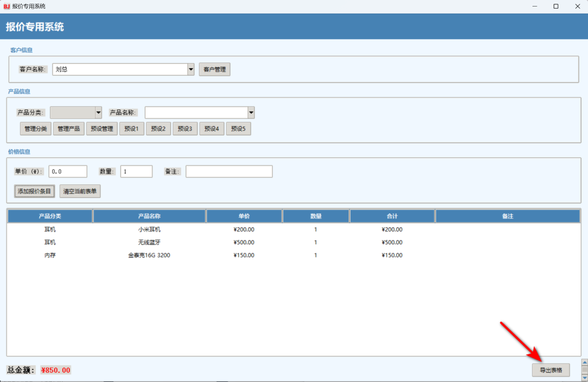The image size is (588, 382).
Task: Select the 小米耳机 table row
Action: 149,230
